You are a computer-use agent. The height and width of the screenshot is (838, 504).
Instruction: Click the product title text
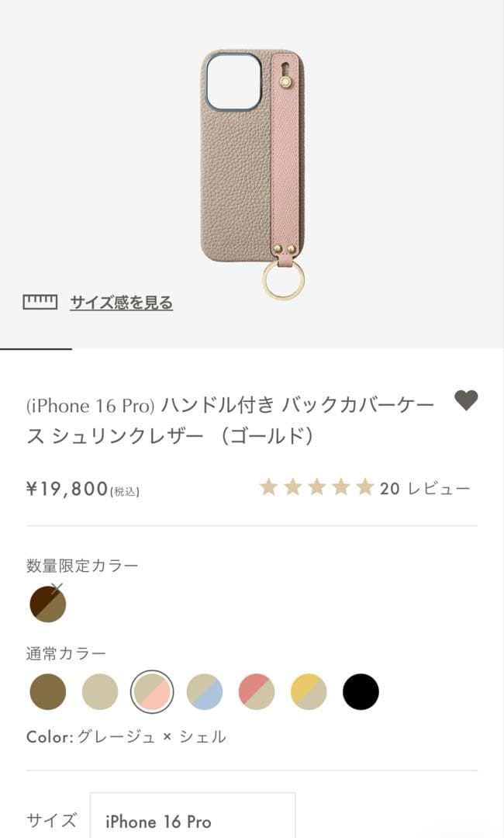[x=230, y=421]
